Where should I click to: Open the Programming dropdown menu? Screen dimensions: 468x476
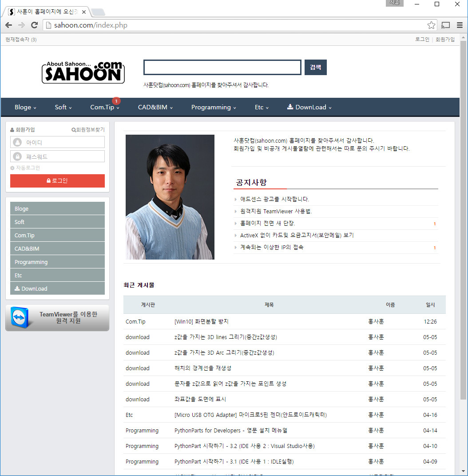click(x=214, y=107)
